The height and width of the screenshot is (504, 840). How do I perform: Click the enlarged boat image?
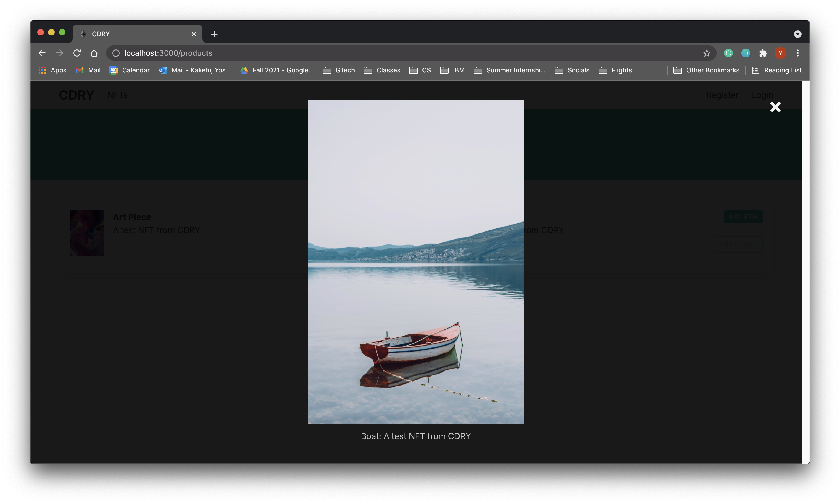416,261
